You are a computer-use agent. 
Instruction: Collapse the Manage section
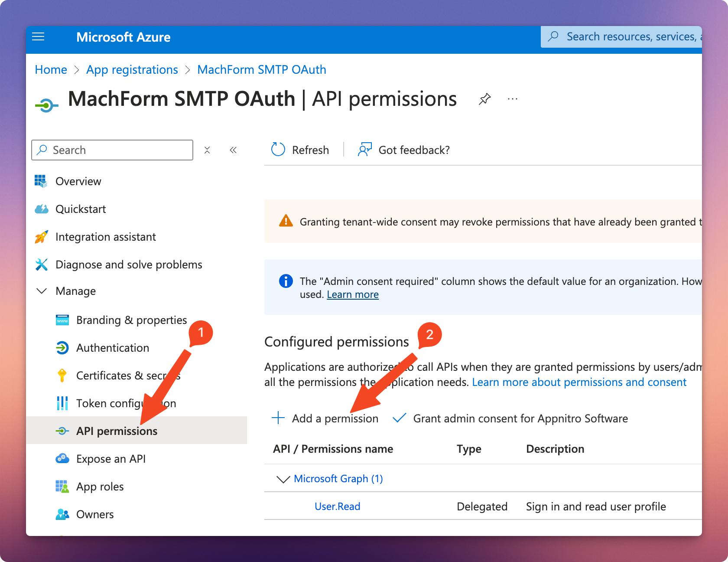42,291
